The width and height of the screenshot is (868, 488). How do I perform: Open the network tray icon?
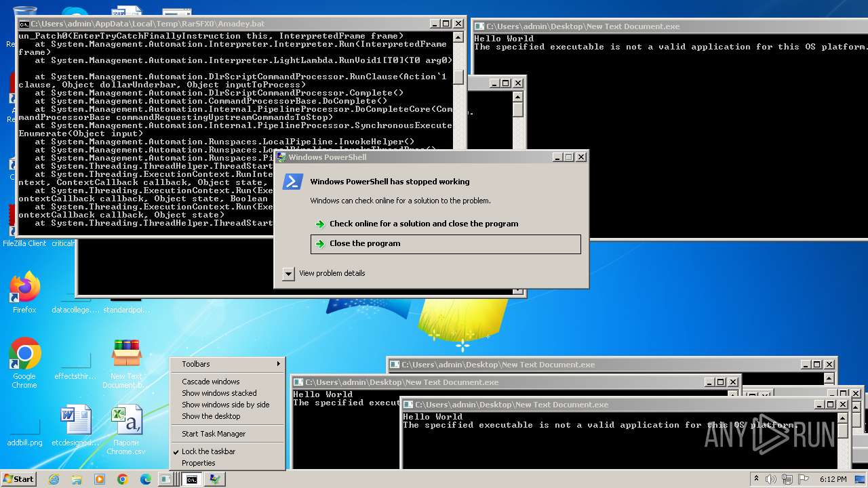tap(788, 479)
